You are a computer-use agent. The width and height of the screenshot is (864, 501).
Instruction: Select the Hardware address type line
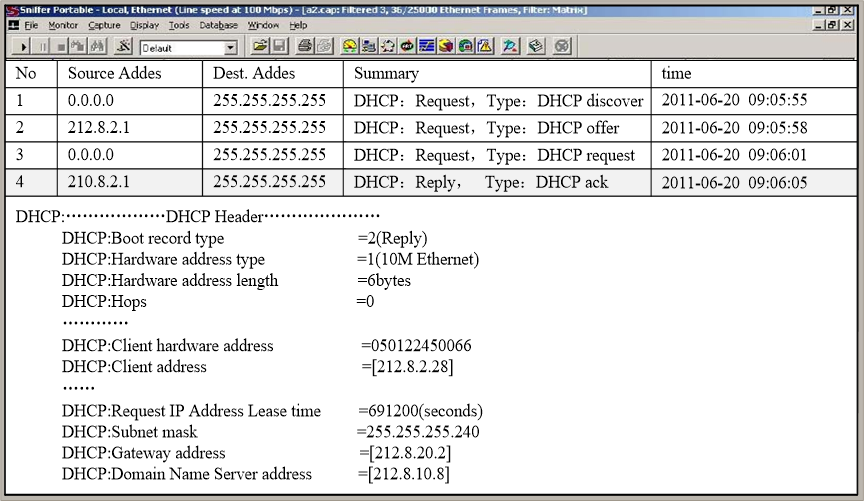[270, 259]
